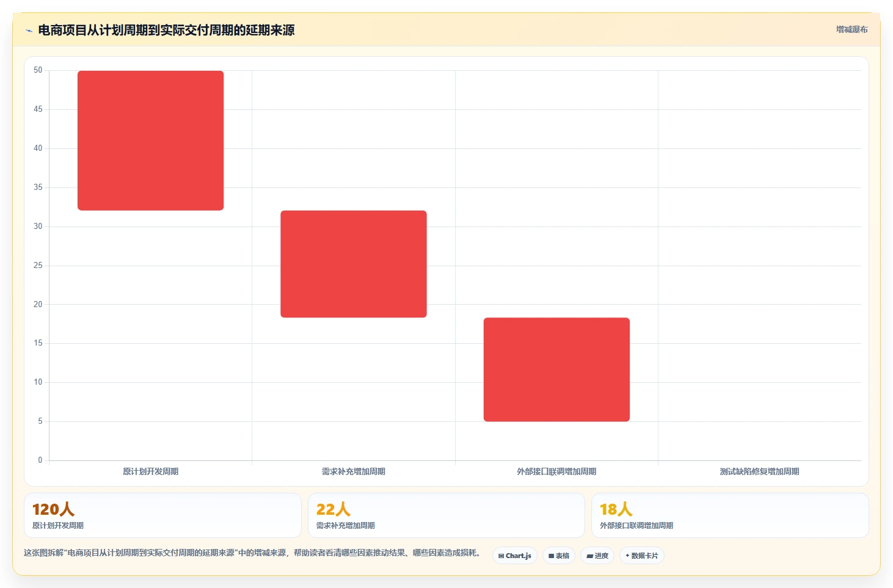This screenshot has height=588, width=893.
Task: Click the x-axis label 需求补充增加周期
Action: pyautogui.click(x=354, y=471)
